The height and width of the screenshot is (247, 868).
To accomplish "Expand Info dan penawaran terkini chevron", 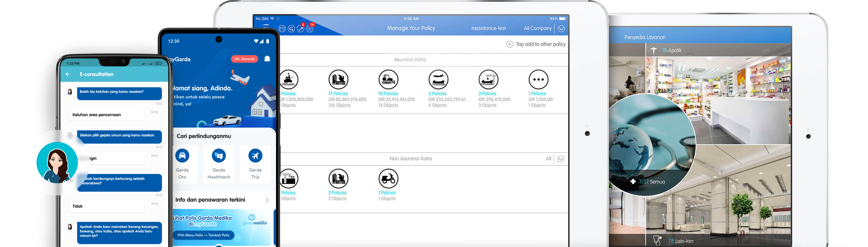I will click(x=267, y=200).
